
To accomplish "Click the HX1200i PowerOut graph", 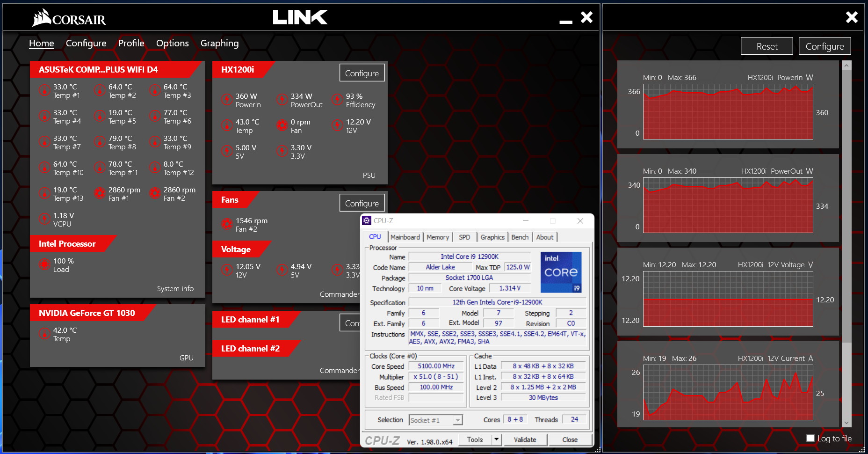I will [728, 205].
